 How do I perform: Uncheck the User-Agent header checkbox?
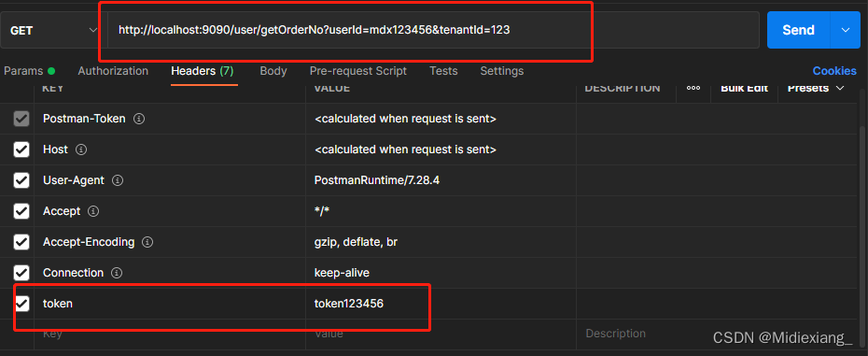[21, 180]
